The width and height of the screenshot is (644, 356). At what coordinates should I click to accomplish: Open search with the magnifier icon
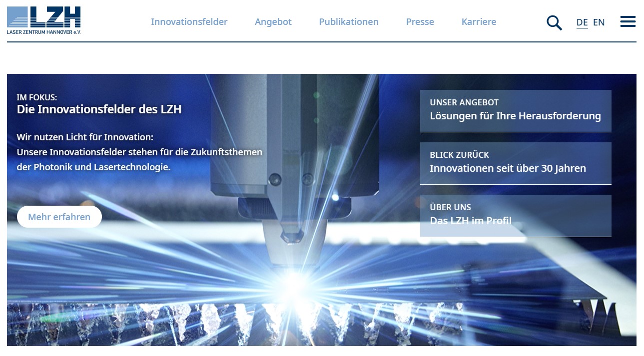pos(554,22)
